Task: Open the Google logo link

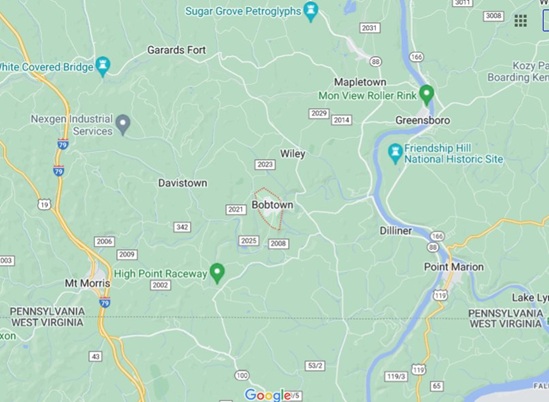Action: pyautogui.click(x=268, y=395)
